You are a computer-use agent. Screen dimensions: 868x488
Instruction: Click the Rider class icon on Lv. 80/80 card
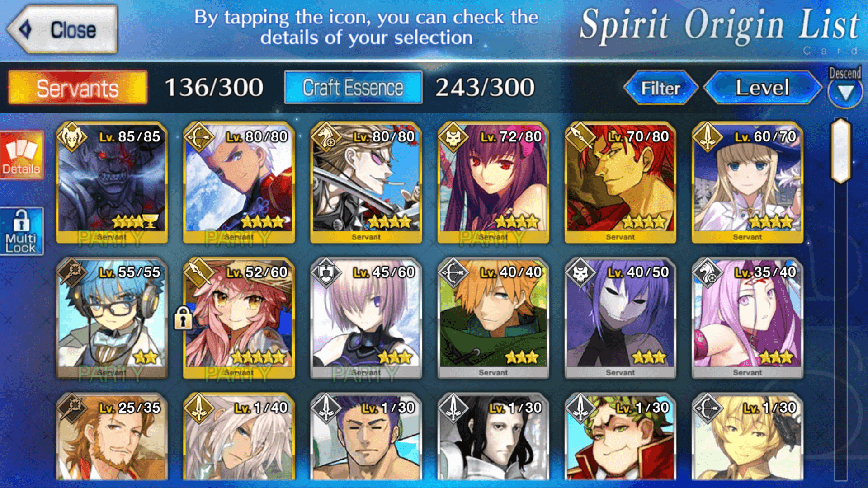coord(326,137)
